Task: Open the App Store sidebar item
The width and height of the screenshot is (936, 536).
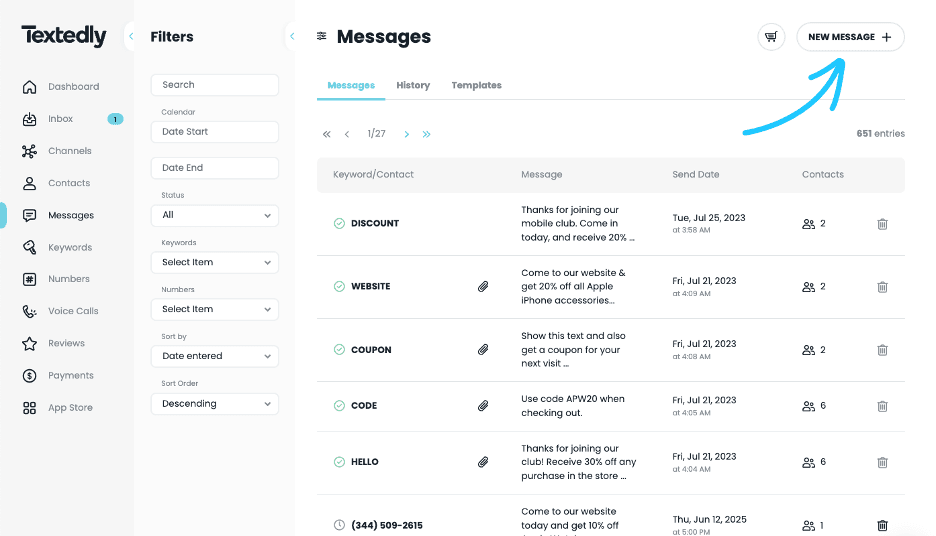Action: 70,408
